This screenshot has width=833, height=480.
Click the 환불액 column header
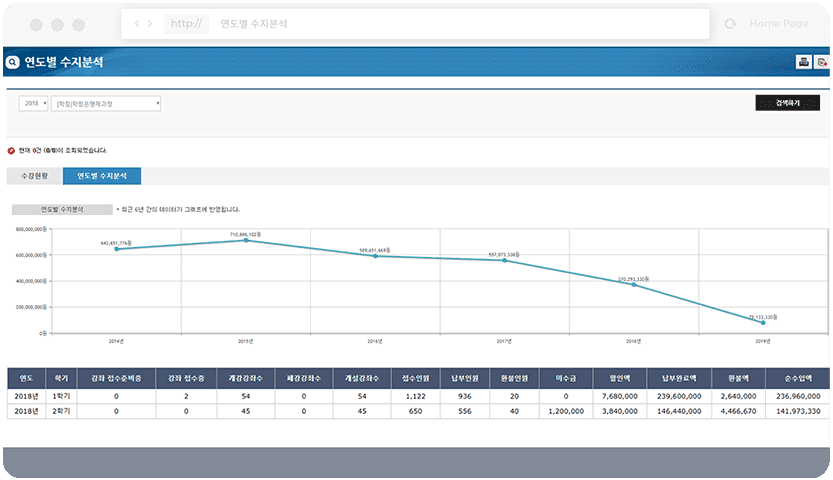(738, 379)
